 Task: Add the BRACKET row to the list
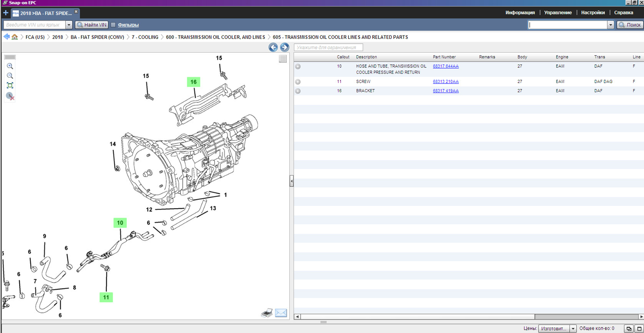pos(298,91)
